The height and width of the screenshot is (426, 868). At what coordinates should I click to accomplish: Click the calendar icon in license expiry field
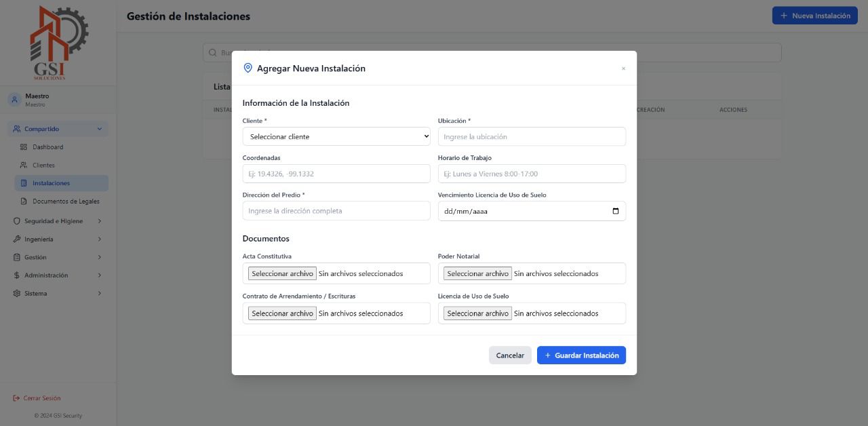pyautogui.click(x=615, y=211)
